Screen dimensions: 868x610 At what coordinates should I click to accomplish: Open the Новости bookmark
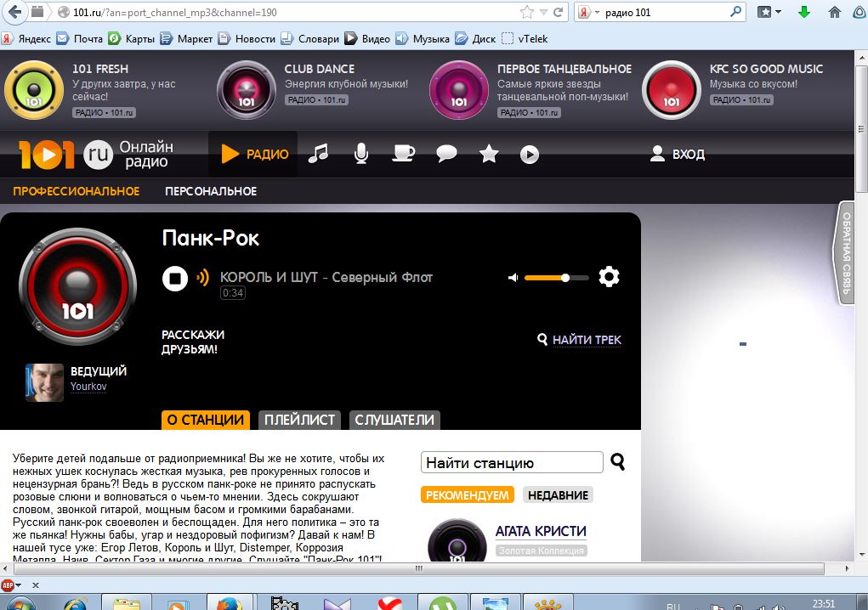(247, 39)
